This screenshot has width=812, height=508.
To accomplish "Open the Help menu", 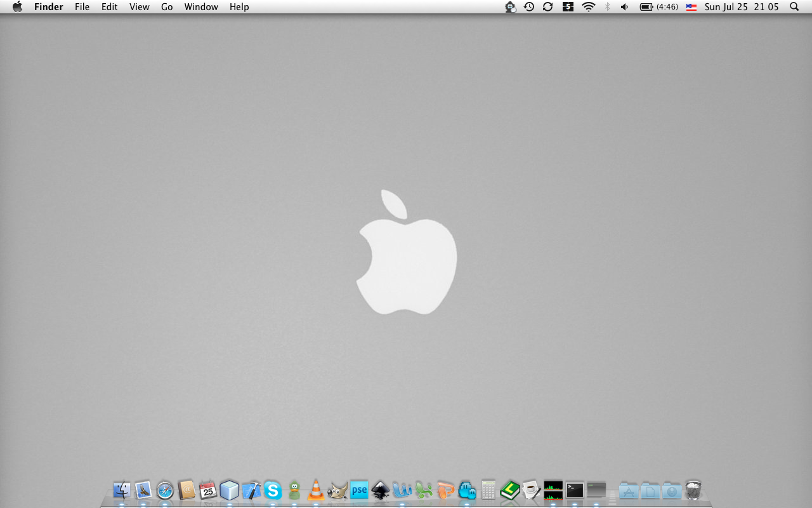I will click(x=239, y=7).
